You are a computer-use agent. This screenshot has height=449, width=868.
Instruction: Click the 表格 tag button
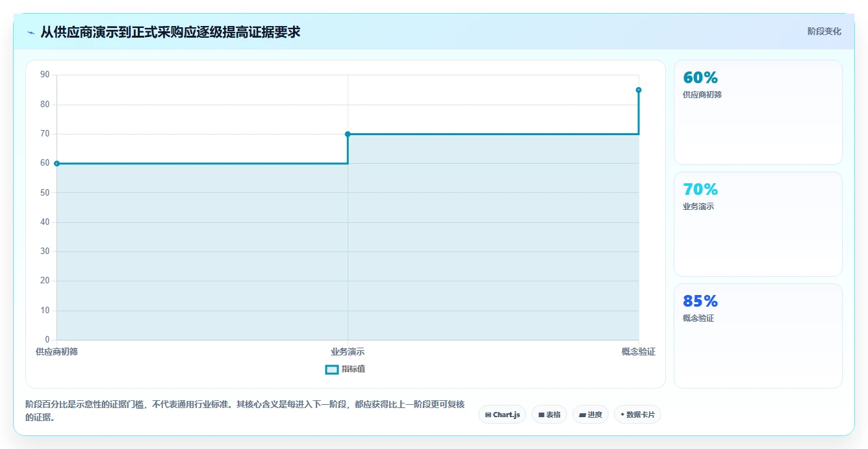coord(549,415)
